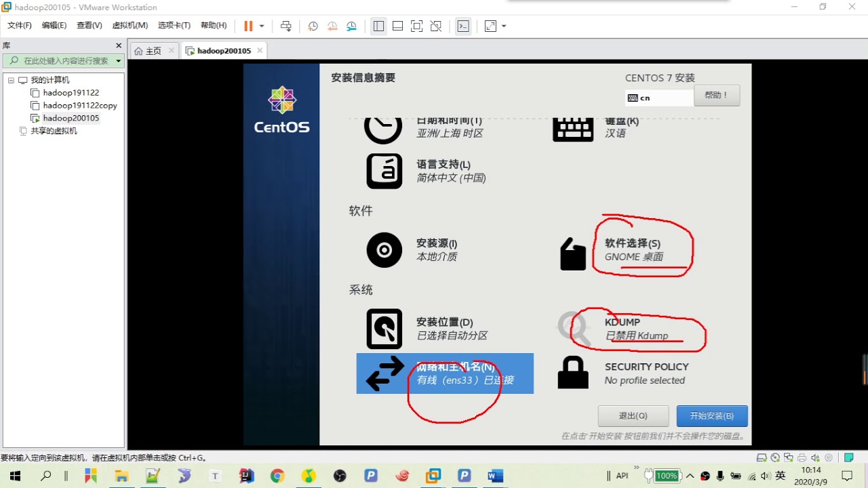
Task: Toggle the library sidebar view icon
Action: coord(378,26)
